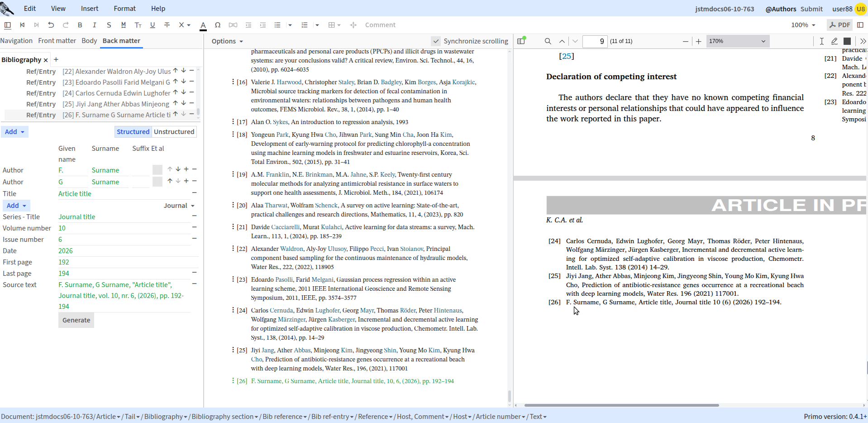
Task: Toggle Et al checkbox for second author
Action: (x=157, y=182)
